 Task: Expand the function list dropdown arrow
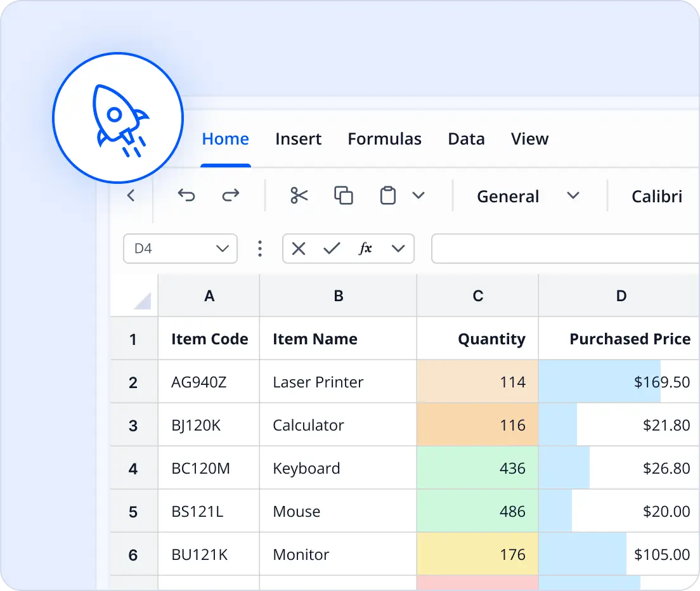tap(398, 249)
